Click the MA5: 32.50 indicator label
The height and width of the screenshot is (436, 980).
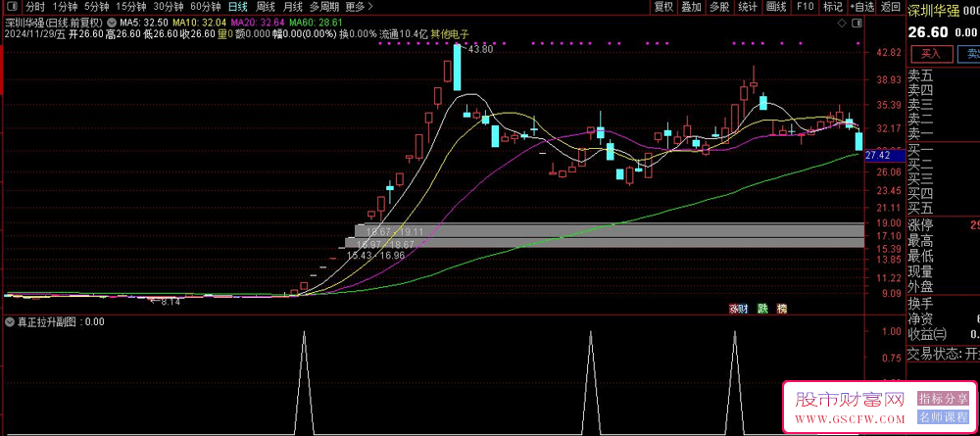tap(144, 23)
